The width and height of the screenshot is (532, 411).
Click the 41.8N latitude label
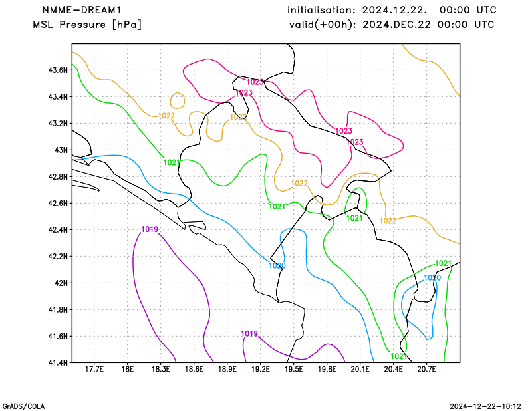click(58, 309)
